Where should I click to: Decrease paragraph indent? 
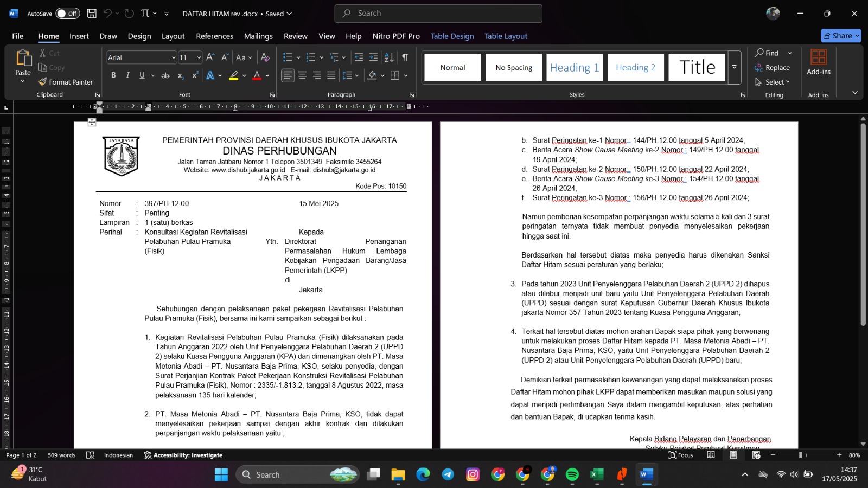pos(359,57)
